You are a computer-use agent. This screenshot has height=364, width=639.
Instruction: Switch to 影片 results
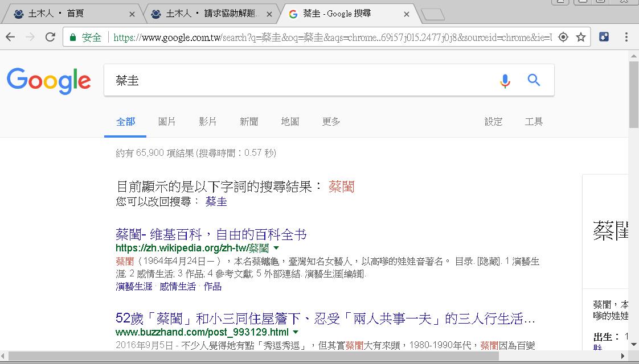[207, 122]
